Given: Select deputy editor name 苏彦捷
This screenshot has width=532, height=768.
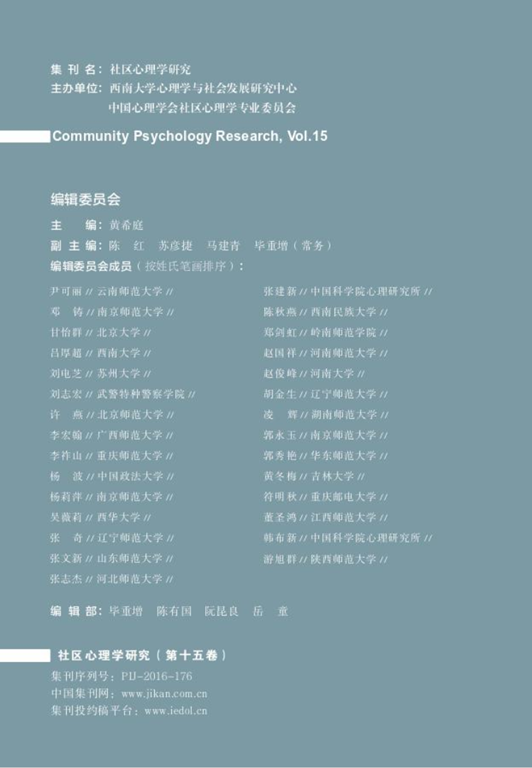Looking at the screenshot, I should coord(176,246).
